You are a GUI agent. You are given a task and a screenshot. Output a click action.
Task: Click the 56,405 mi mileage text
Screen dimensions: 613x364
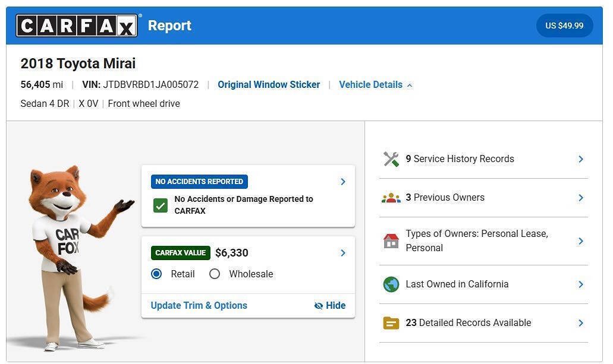42,85
